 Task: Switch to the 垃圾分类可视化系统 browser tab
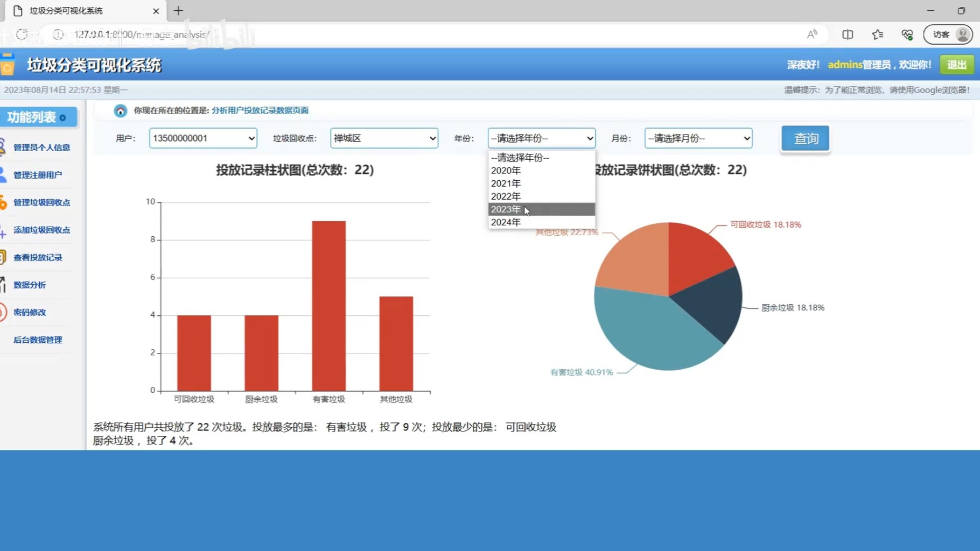[x=75, y=11]
